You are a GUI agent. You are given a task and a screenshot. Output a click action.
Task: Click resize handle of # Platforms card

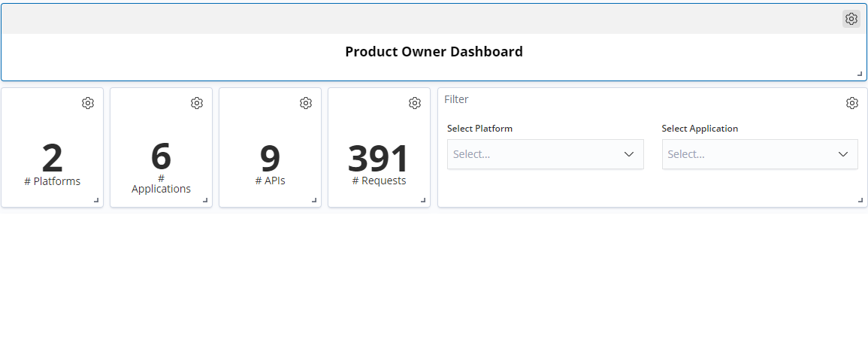tap(96, 200)
